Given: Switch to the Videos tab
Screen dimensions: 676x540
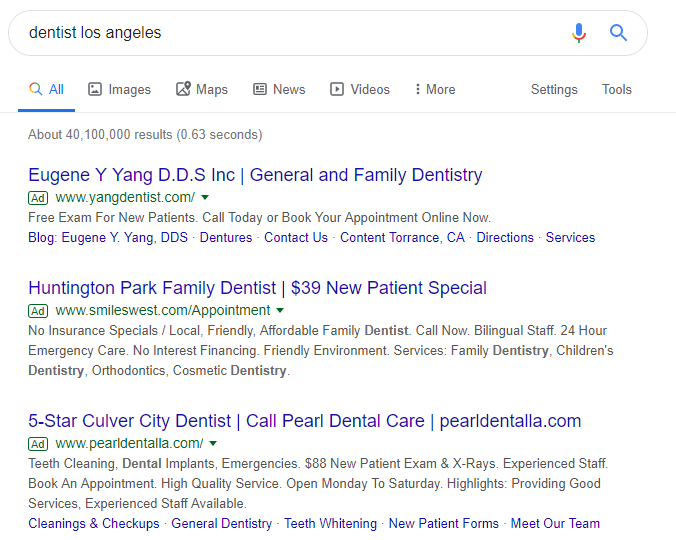Looking at the screenshot, I should (360, 89).
